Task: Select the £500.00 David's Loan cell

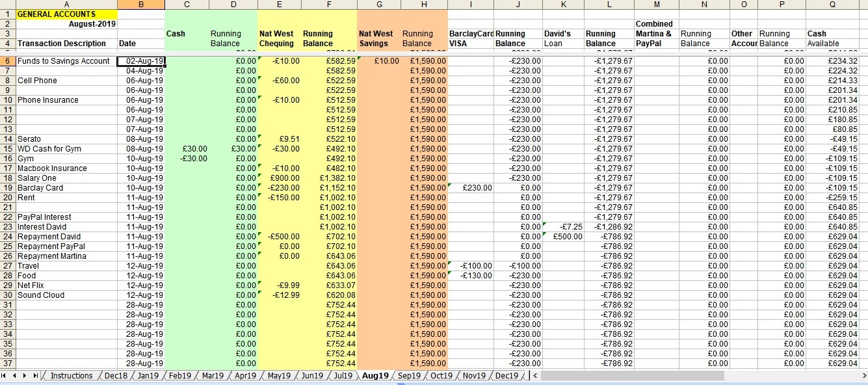Action: pos(563,237)
